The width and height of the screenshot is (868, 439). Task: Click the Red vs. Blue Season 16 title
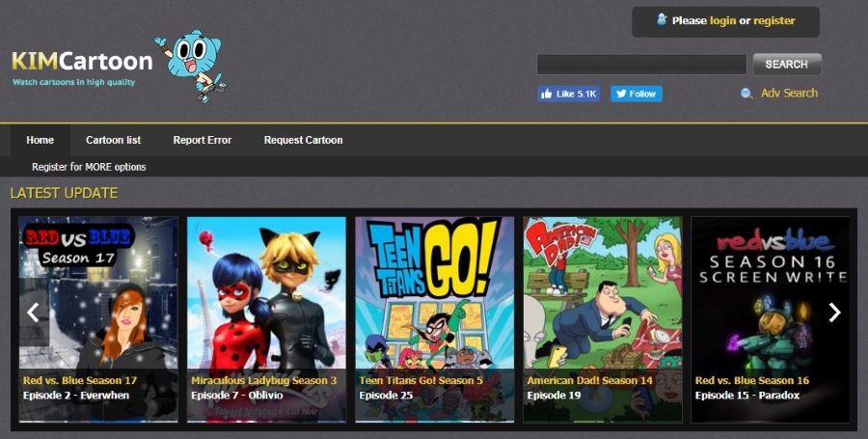tap(751, 380)
